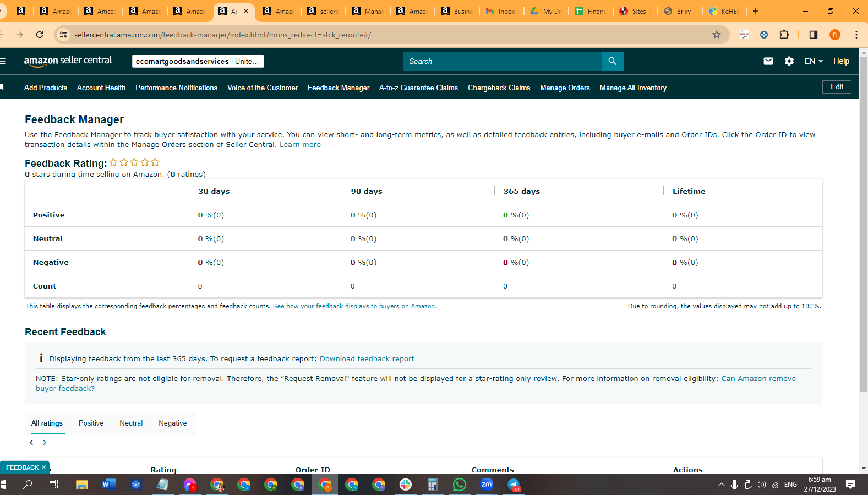Open Zoom from the taskbar

(x=487, y=485)
